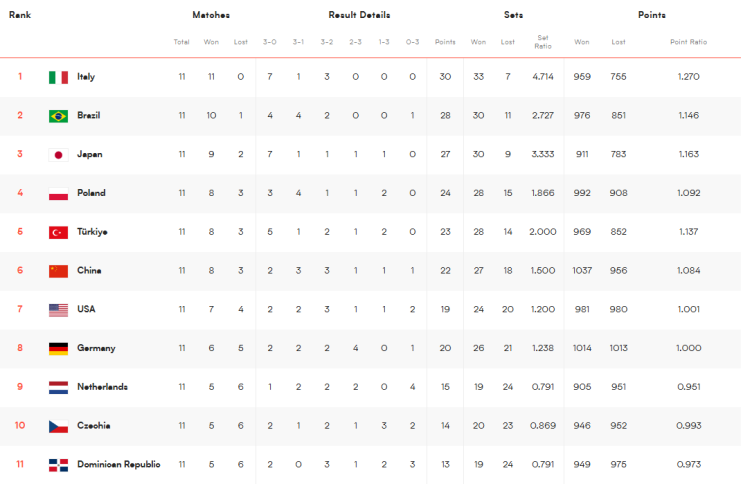Open the Dominican Republic team link
This screenshot has width=743, height=484.
click(x=118, y=464)
